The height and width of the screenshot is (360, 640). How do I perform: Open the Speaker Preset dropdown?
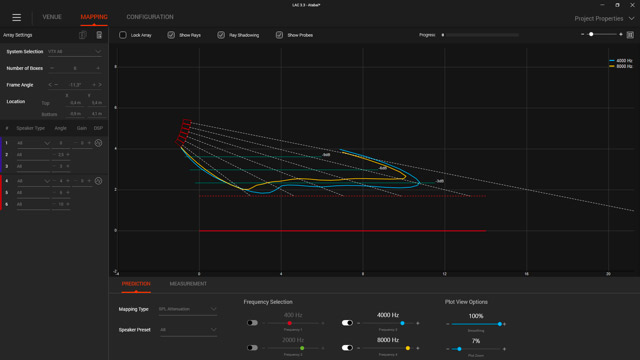(188, 330)
